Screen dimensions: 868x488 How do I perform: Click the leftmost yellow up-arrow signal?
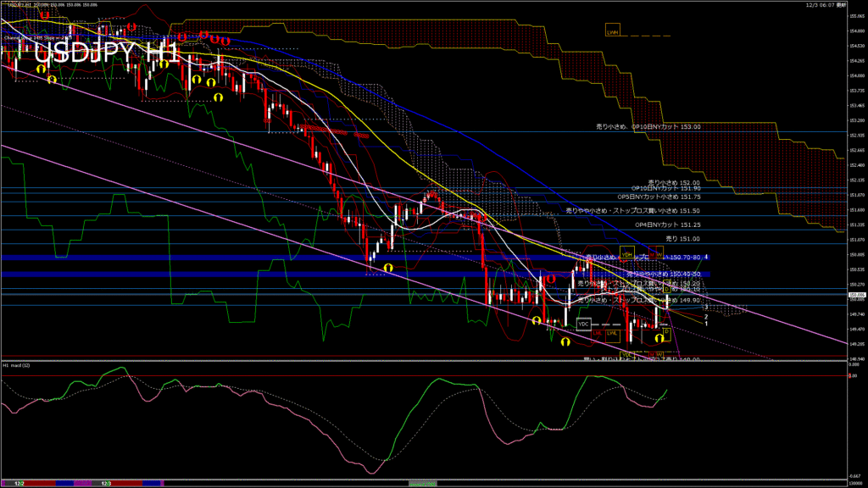(53, 80)
